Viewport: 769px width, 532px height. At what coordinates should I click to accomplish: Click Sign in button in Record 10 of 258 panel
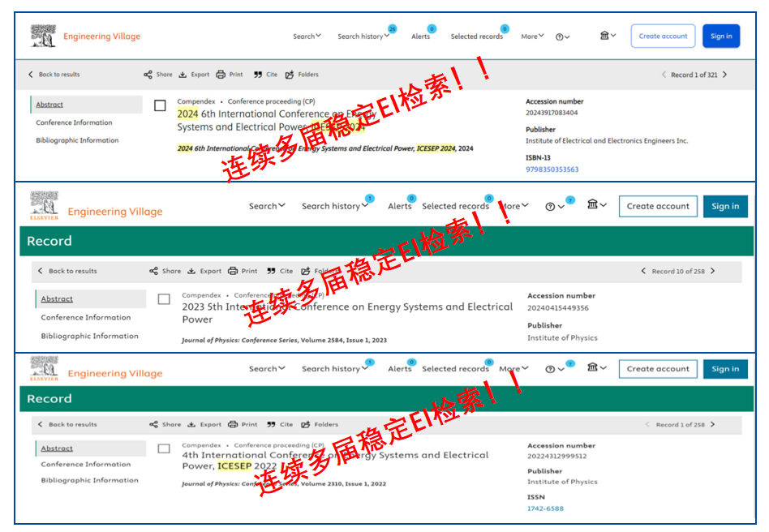click(725, 207)
